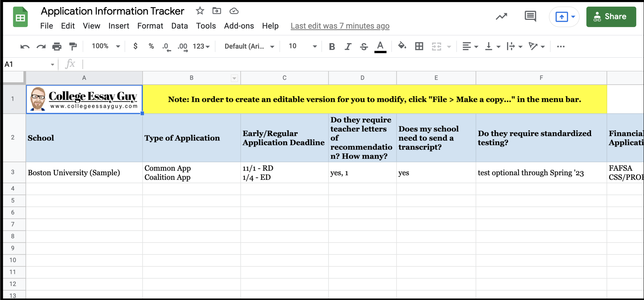Click the Borders grid icon

pos(419,46)
